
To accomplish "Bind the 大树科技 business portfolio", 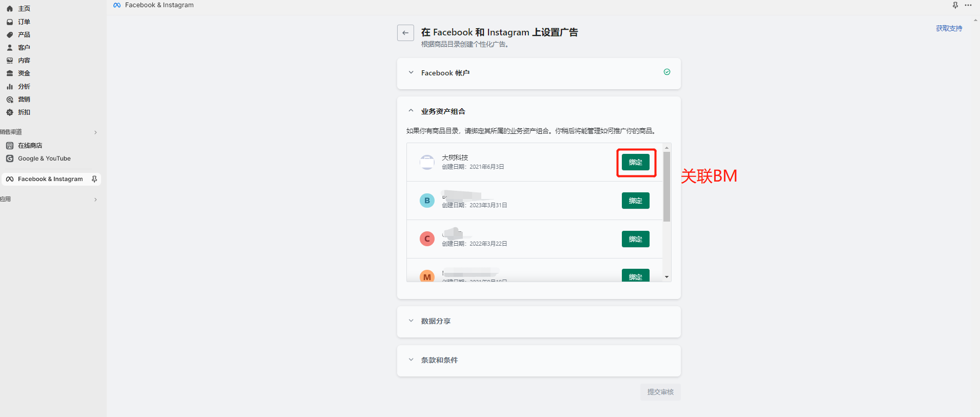I will 636,162.
